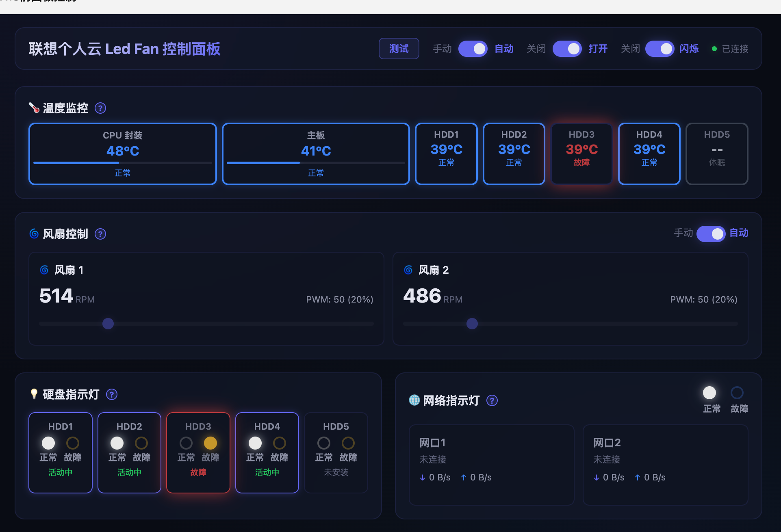Select the HDD5 休眠 temperature card
This screenshot has height=532, width=781.
pyautogui.click(x=717, y=154)
